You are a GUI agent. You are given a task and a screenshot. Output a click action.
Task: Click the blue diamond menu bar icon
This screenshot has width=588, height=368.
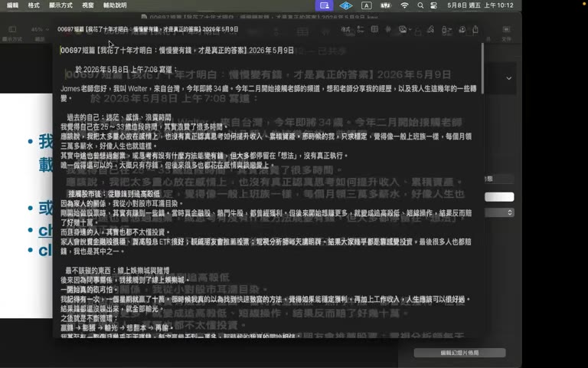(345, 5)
